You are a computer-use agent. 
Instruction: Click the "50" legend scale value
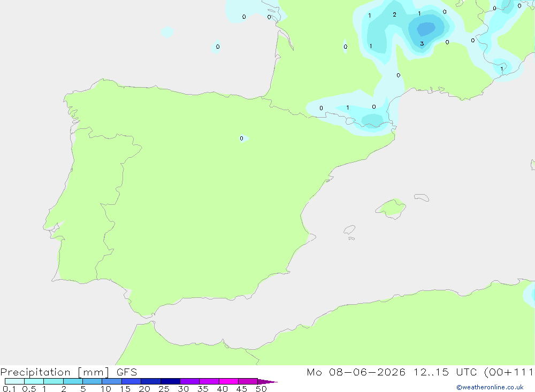[x=261, y=389]
